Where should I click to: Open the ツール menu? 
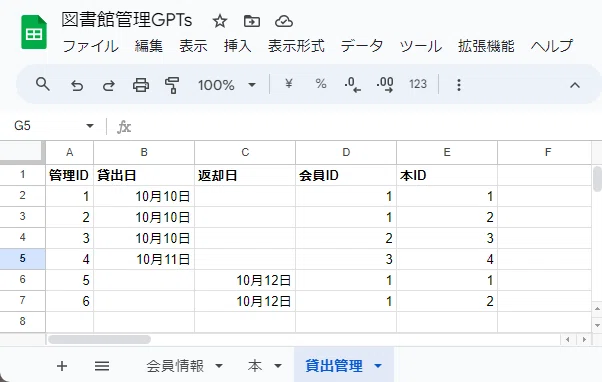pyautogui.click(x=420, y=46)
